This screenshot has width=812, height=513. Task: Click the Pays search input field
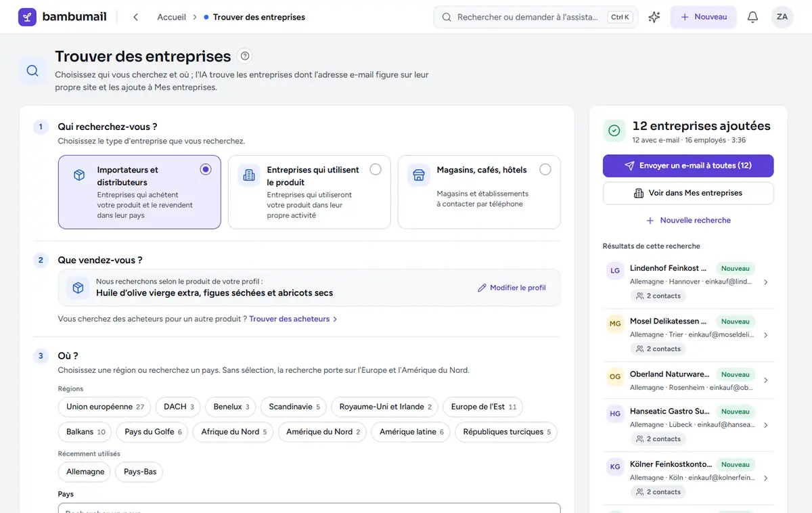pos(309,508)
